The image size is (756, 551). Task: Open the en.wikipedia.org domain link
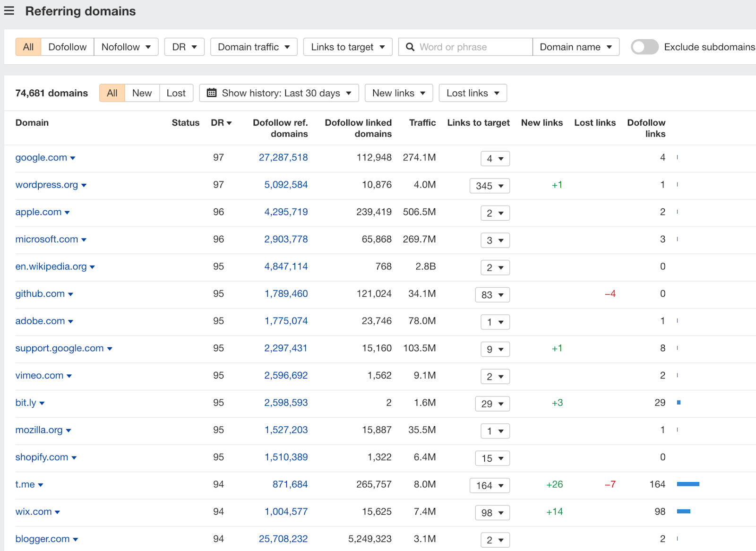[51, 267]
